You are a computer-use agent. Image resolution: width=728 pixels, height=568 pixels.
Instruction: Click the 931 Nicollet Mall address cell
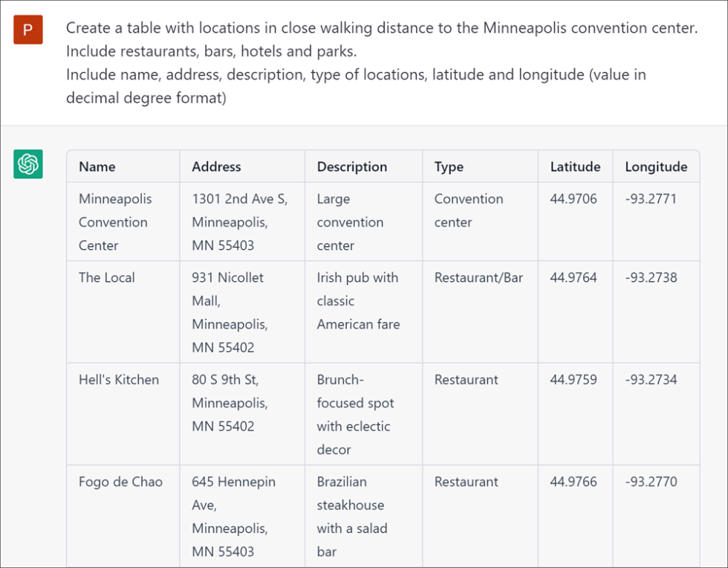[230, 312]
